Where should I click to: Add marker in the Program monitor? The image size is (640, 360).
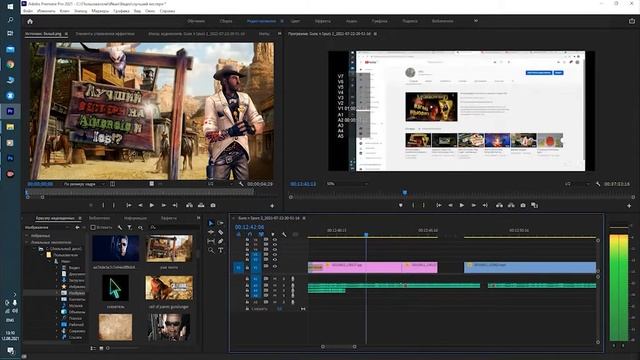[x=401, y=205]
